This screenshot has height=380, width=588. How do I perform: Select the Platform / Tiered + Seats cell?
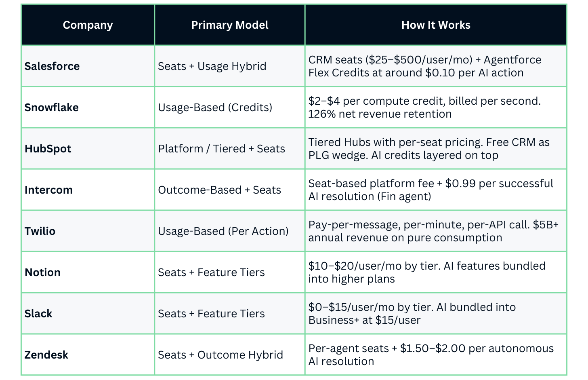(x=221, y=149)
